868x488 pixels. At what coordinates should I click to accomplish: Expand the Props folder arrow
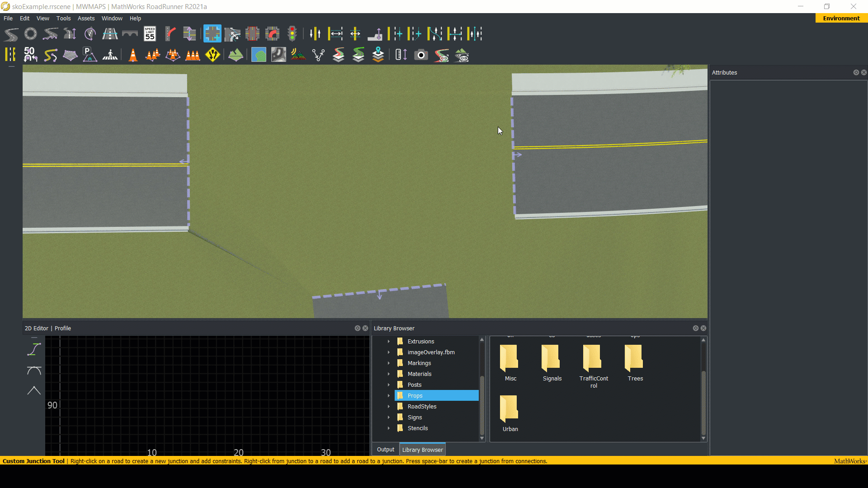coord(388,396)
